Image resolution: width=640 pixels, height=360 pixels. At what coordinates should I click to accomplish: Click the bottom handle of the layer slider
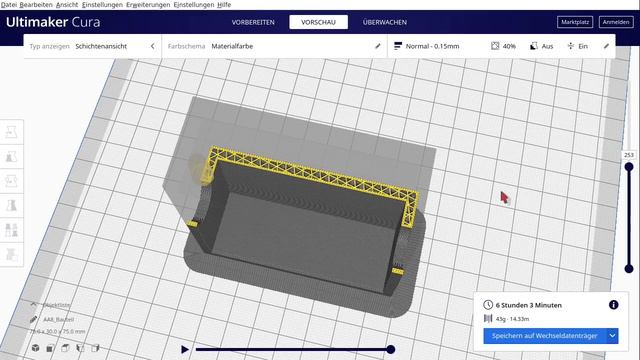point(629,269)
